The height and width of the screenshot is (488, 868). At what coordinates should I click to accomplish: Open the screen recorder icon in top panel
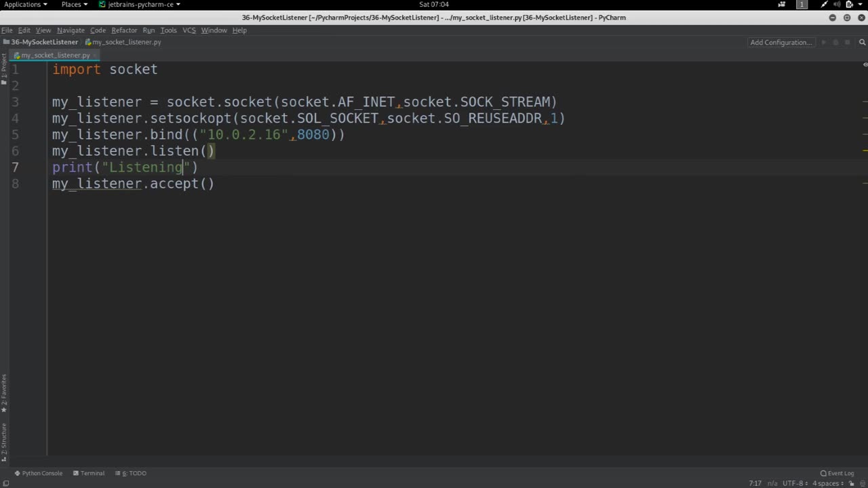(782, 4)
